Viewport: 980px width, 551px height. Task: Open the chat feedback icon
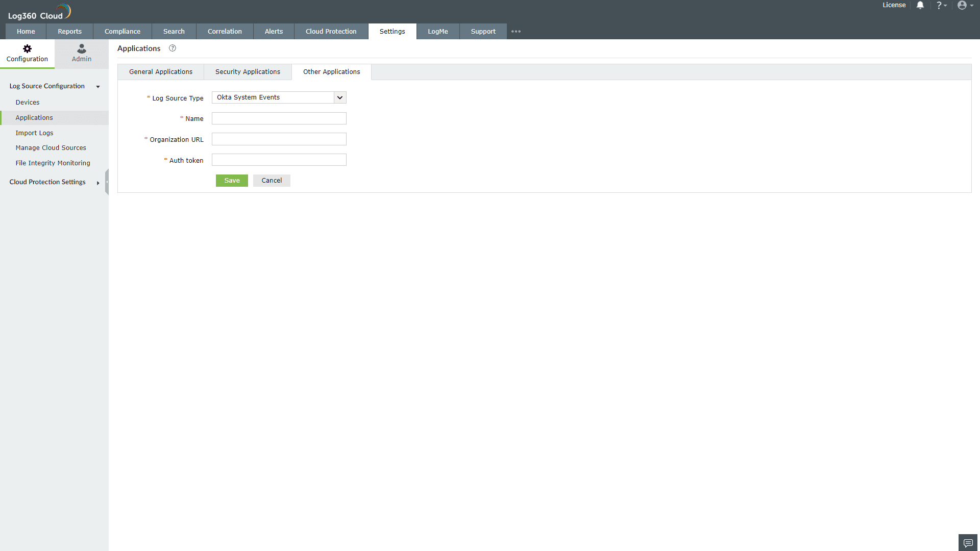pyautogui.click(x=968, y=543)
